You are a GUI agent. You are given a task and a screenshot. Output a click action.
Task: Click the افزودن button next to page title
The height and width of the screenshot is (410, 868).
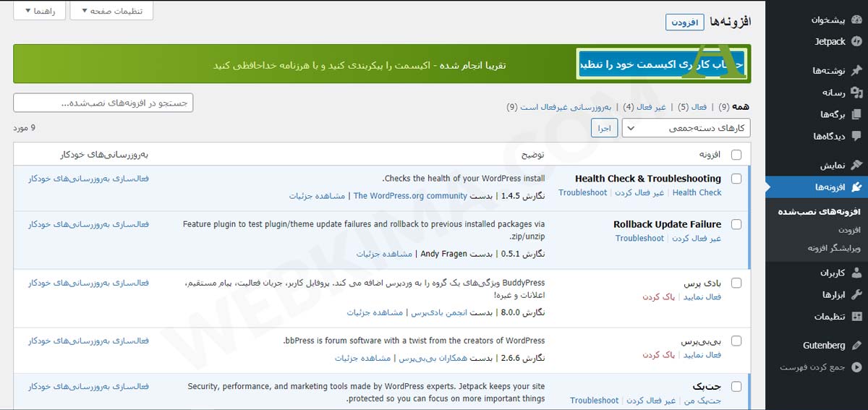[x=684, y=22]
